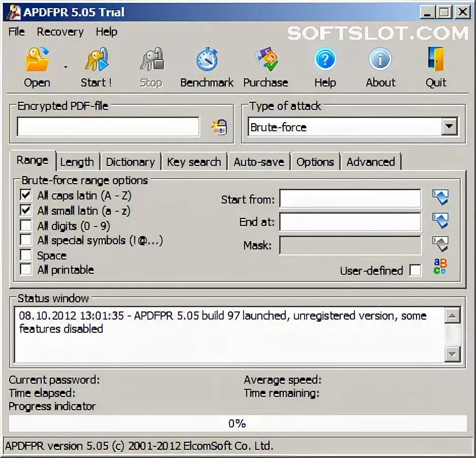Viewport: 476px width, 458px height.
Task: Open the File menu
Action: coord(17,32)
